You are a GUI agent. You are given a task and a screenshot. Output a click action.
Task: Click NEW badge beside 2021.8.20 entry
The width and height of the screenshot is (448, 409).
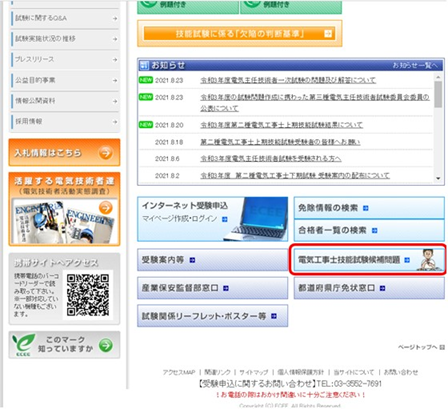pyautogui.click(x=146, y=125)
